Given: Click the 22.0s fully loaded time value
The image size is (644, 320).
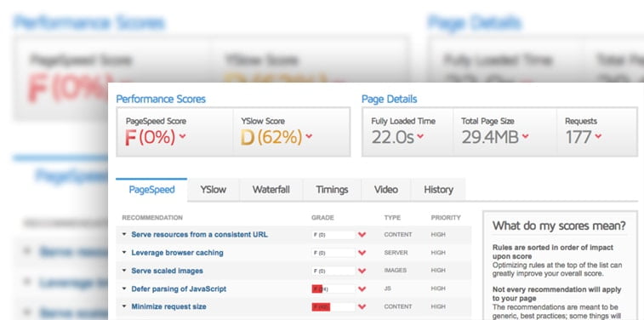Looking at the screenshot, I should 393,137.
